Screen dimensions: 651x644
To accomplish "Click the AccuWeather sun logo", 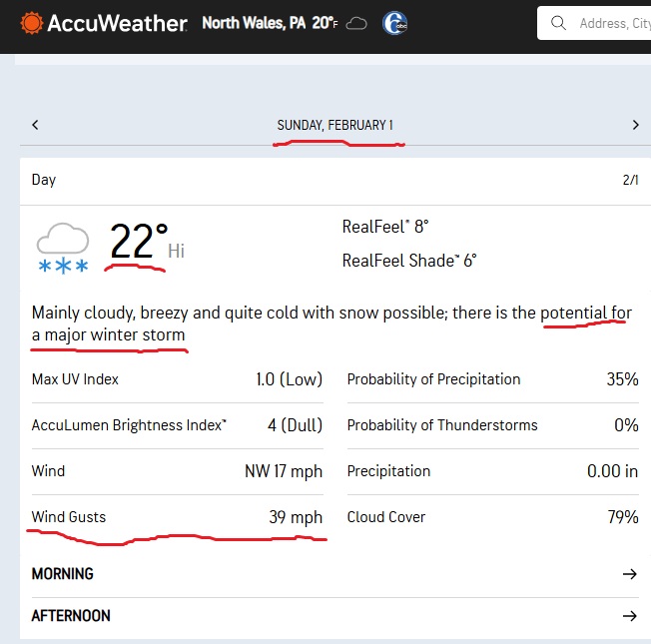I will [x=32, y=23].
